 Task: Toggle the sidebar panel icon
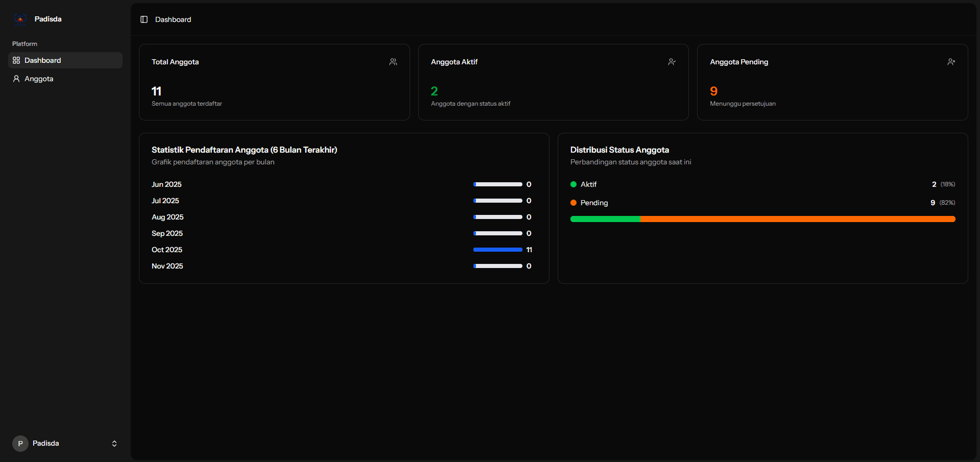[x=144, y=19]
